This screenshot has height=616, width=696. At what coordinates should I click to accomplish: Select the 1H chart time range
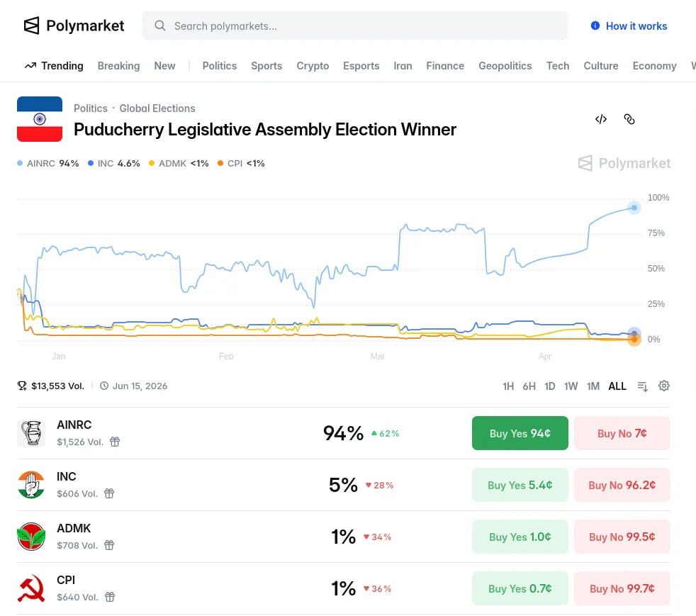tap(507, 386)
